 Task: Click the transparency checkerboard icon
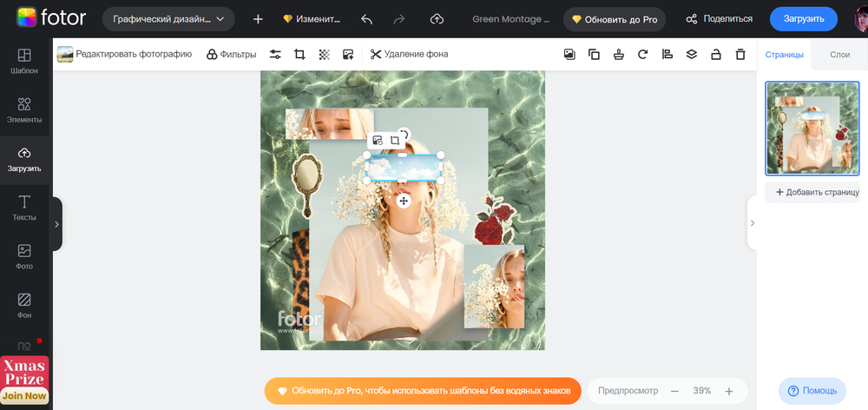[x=324, y=55]
